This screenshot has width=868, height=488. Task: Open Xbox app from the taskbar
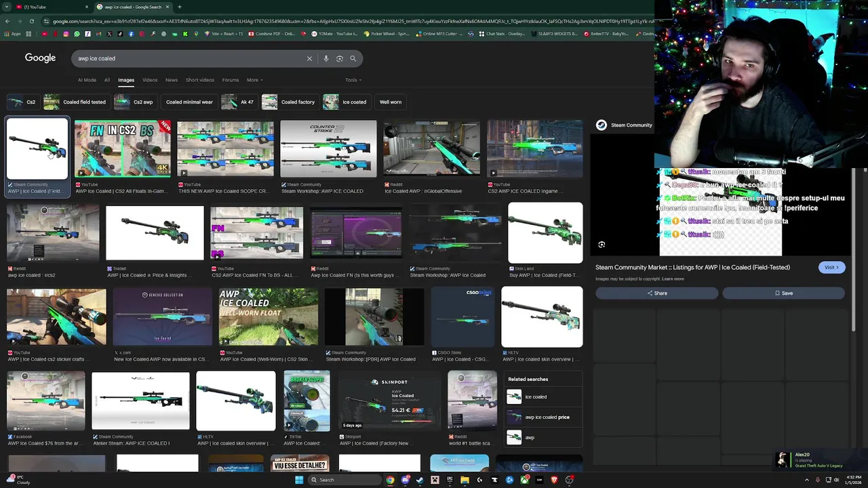[x=524, y=480]
